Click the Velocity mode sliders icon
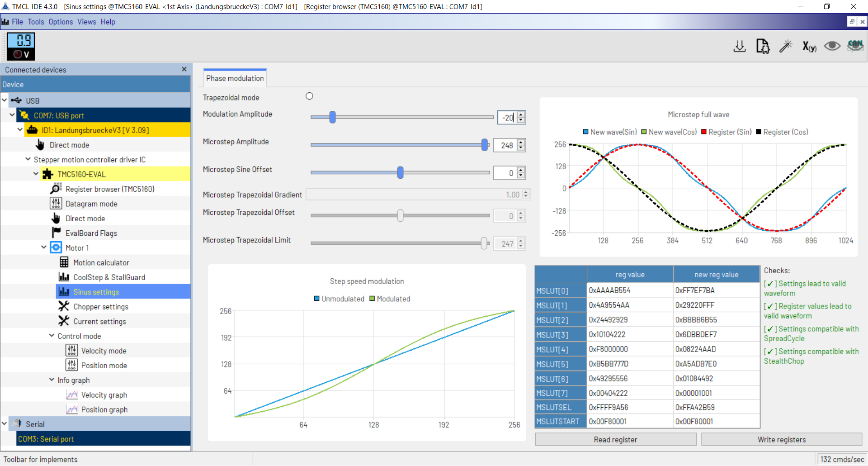Screen dimensions: 868x466 [x=71, y=350]
